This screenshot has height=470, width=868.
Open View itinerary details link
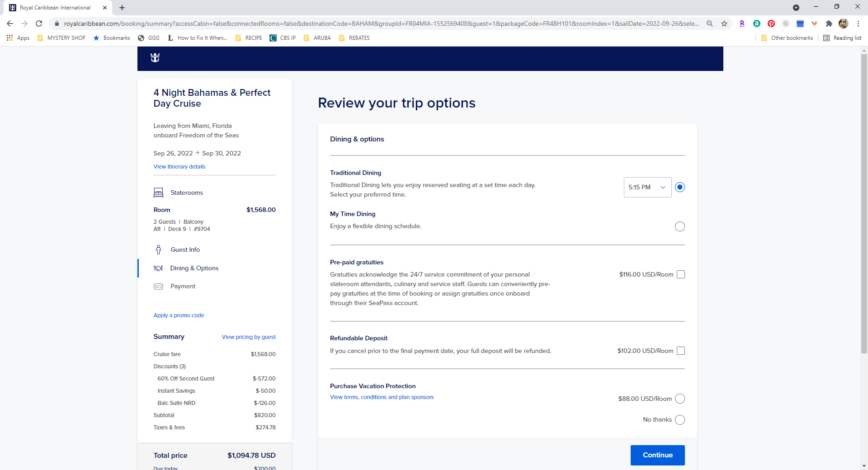pyautogui.click(x=179, y=167)
